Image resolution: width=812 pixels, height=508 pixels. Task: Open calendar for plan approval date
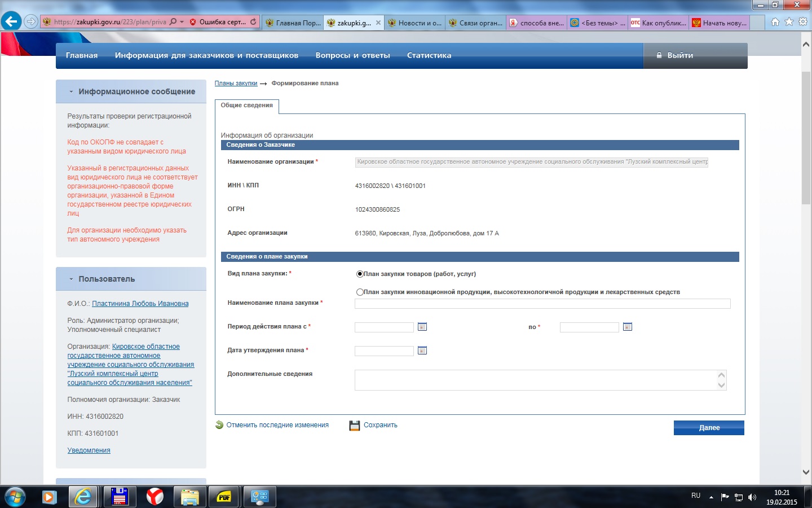pos(422,351)
